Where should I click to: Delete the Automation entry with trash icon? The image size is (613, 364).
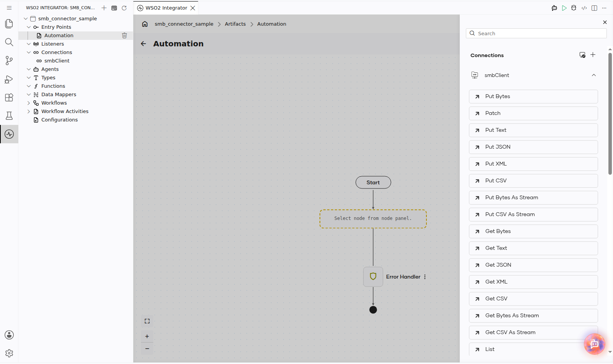point(125,35)
